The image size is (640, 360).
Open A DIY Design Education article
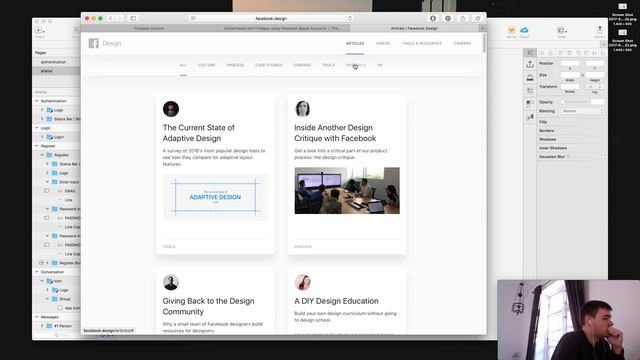336,301
